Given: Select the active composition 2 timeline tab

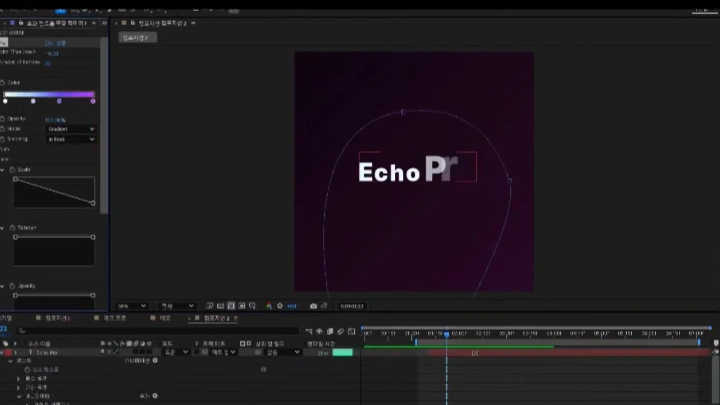Looking at the screenshot, I should (213, 318).
